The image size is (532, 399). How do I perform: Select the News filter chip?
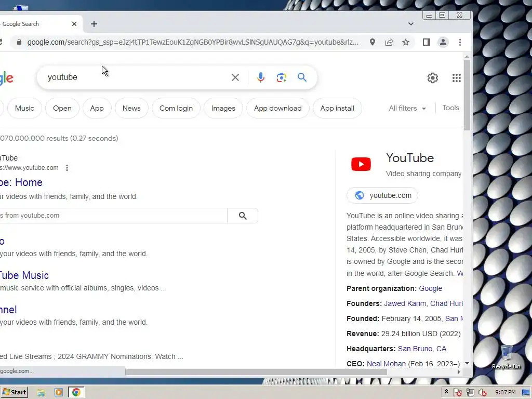coord(131,108)
